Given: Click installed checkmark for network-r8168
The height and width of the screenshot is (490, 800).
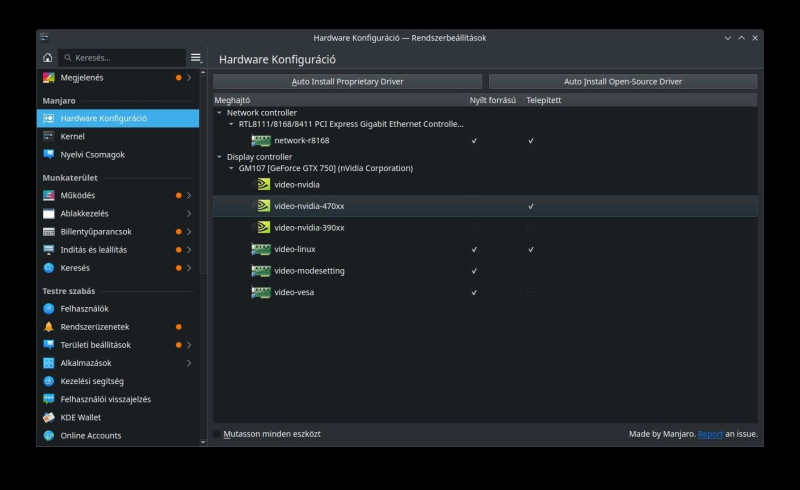Looking at the screenshot, I should click(531, 140).
